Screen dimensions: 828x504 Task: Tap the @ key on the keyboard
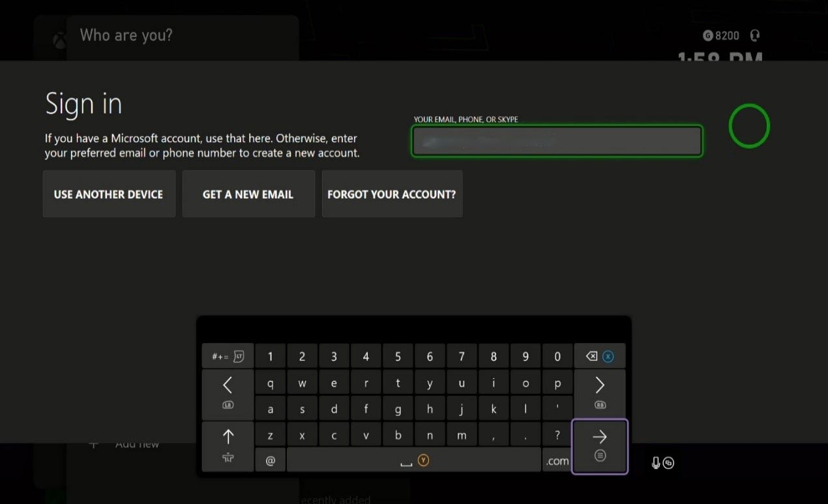(271, 460)
